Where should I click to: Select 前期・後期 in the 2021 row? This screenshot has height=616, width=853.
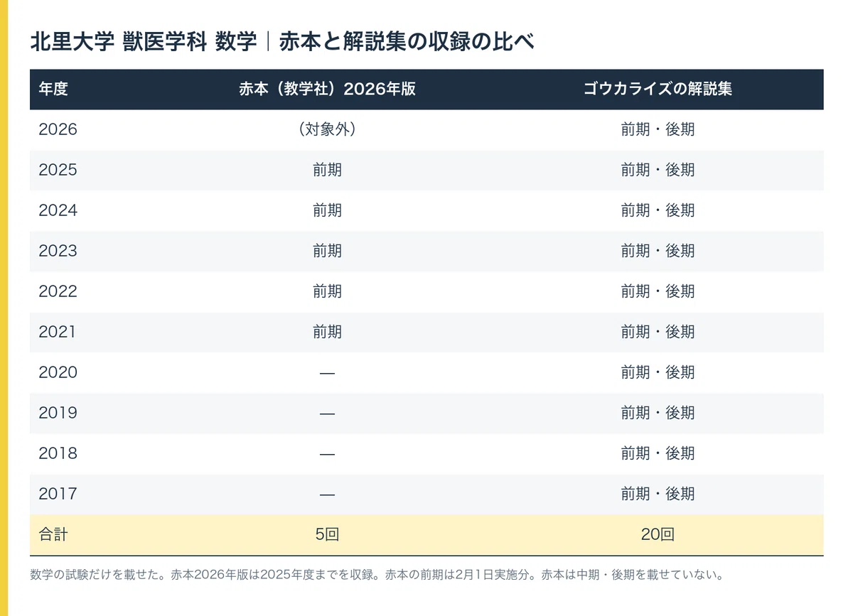pos(658,333)
